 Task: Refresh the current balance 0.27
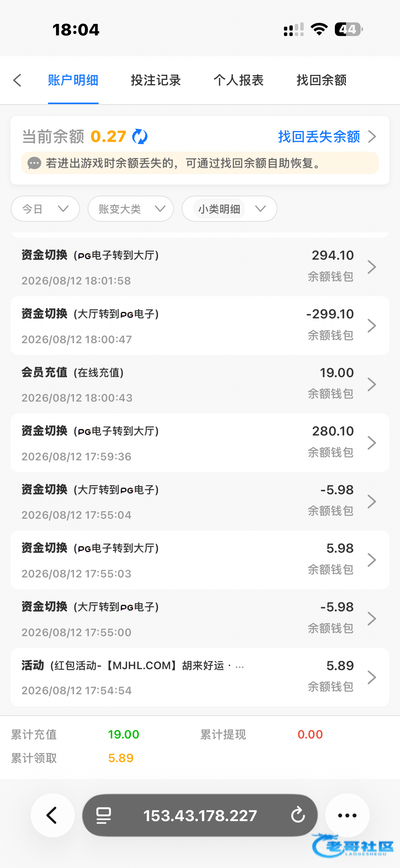[x=140, y=136]
